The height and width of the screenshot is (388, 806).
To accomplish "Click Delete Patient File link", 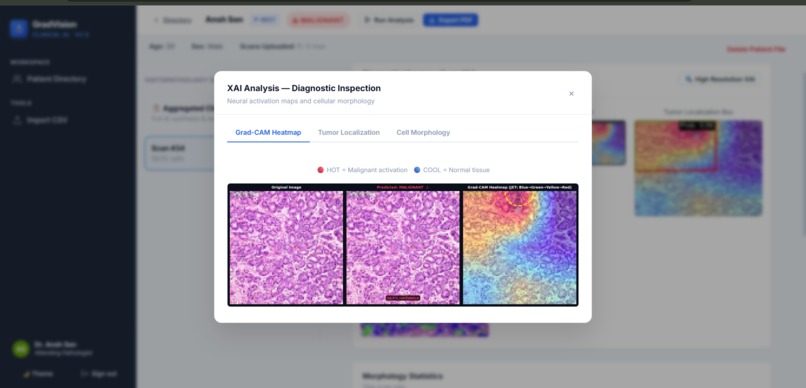I will tap(756, 49).
